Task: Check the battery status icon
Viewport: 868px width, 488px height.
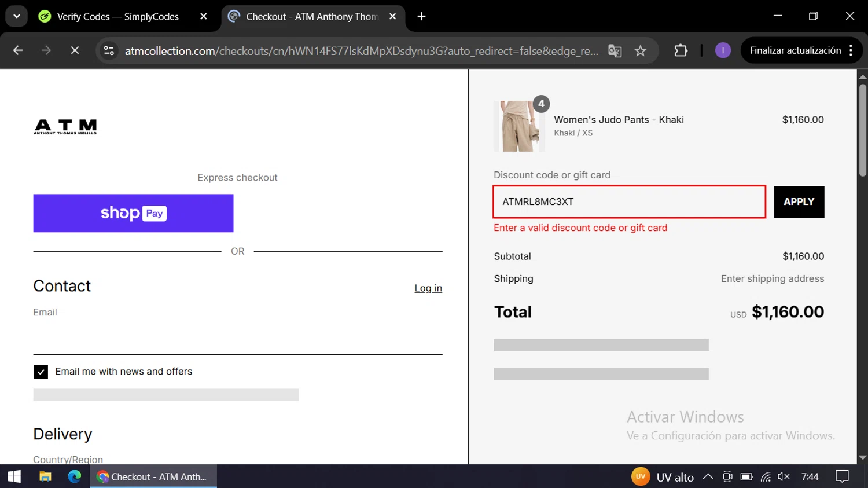Action: pos(746,477)
